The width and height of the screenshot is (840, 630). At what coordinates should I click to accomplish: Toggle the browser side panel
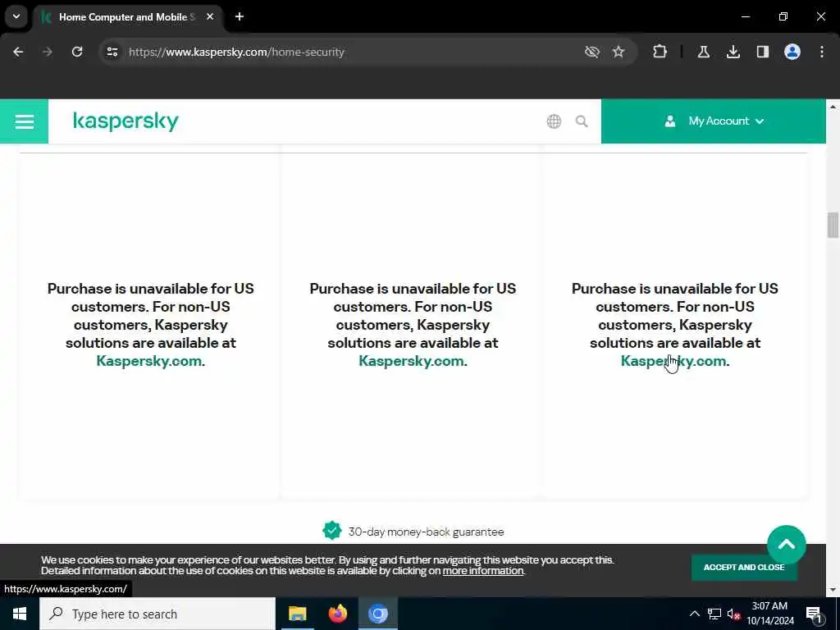click(x=762, y=52)
